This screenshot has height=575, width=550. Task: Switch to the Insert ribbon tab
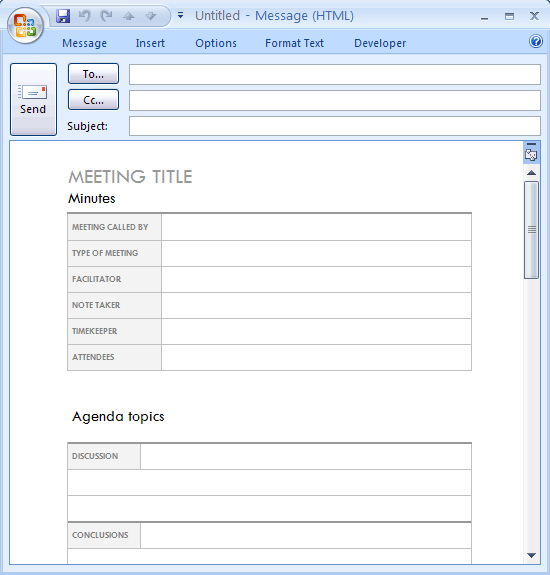tap(150, 43)
